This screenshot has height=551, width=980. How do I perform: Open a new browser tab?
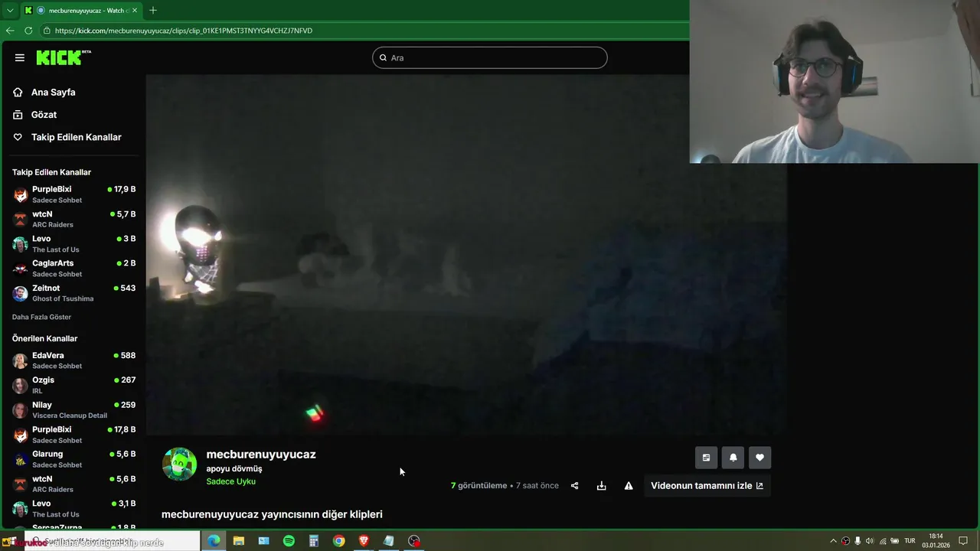(x=153, y=11)
